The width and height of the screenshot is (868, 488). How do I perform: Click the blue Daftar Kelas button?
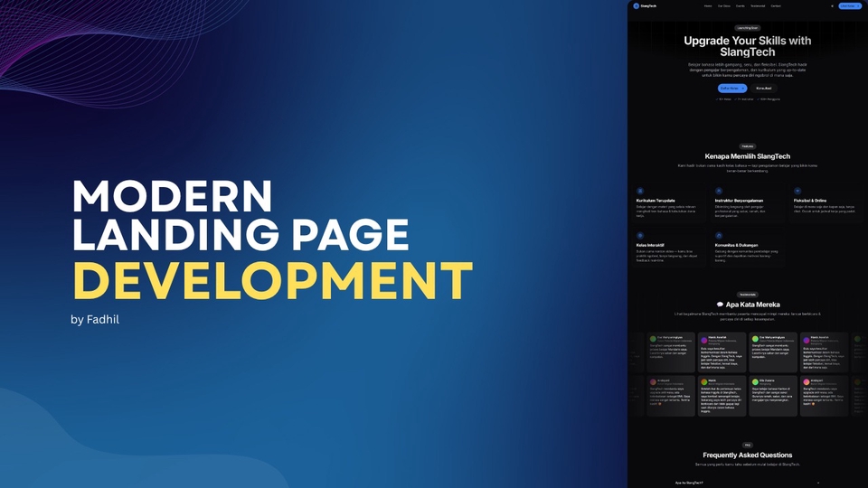(x=732, y=89)
